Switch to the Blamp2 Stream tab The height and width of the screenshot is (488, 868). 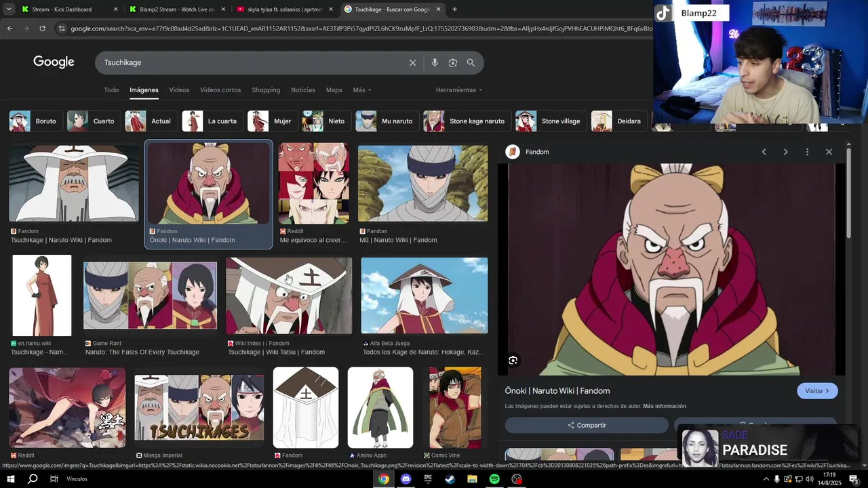click(x=177, y=9)
